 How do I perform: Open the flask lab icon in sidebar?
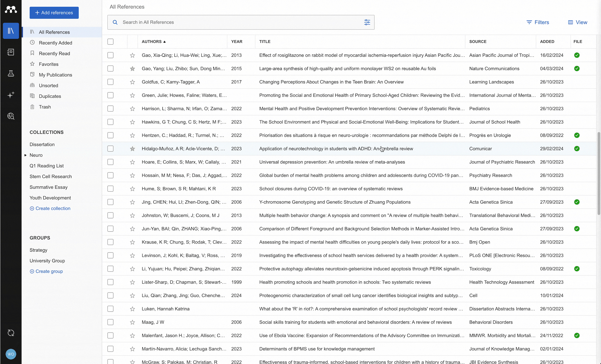[x=11, y=73]
